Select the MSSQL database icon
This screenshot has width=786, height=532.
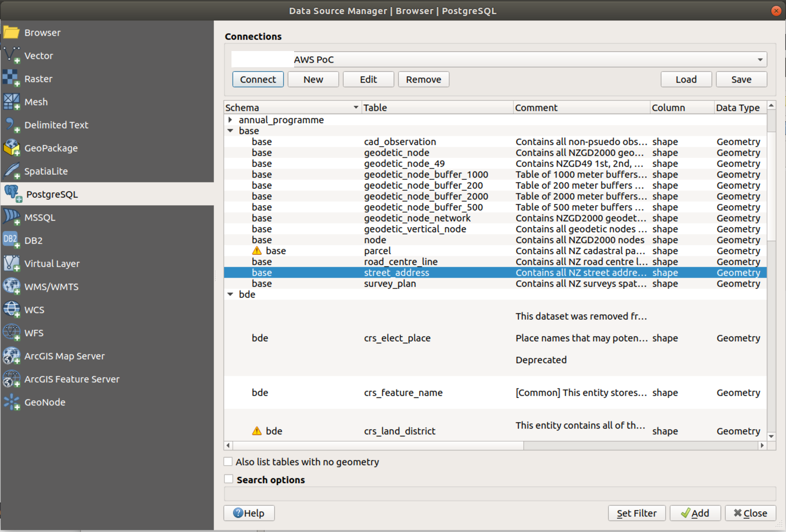[x=11, y=217]
